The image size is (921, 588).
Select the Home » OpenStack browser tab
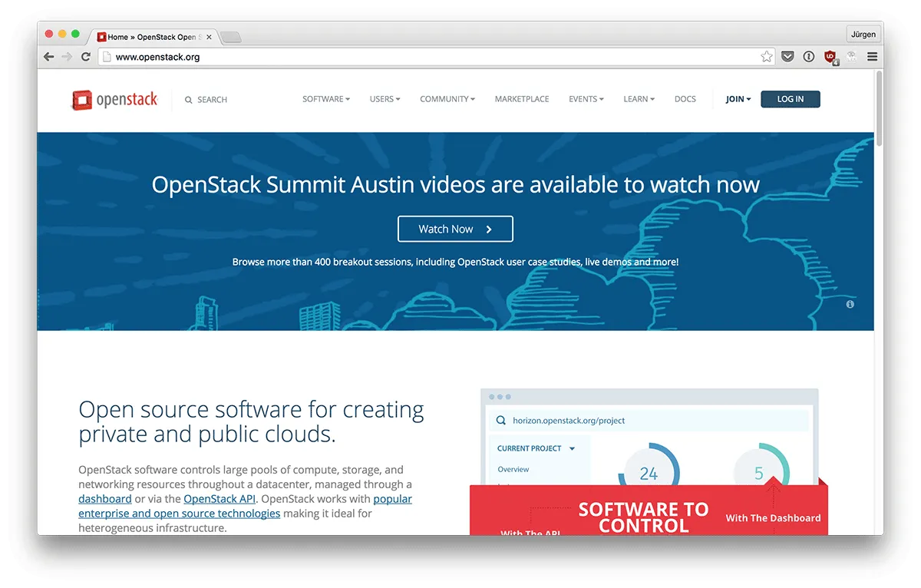(x=155, y=37)
